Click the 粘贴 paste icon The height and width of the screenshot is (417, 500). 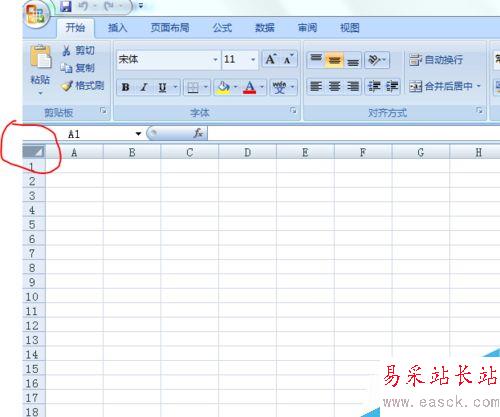coord(41,57)
